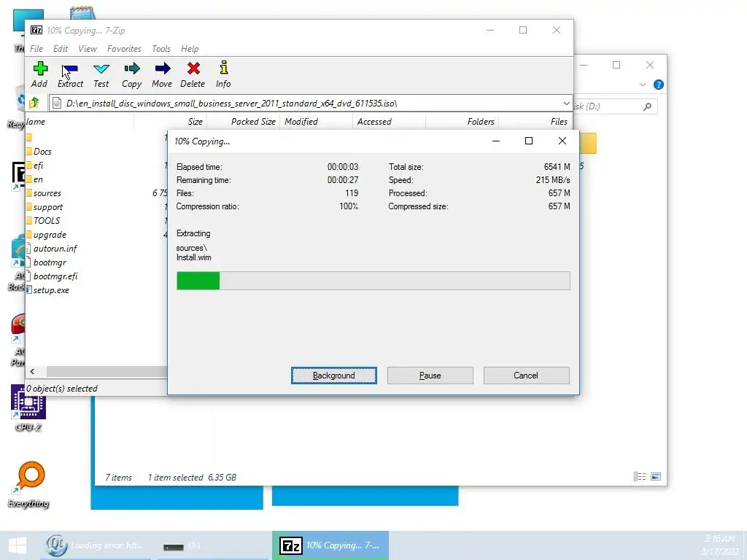Open the File menu
This screenshot has width=747, height=560.
pyautogui.click(x=36, y=49)
